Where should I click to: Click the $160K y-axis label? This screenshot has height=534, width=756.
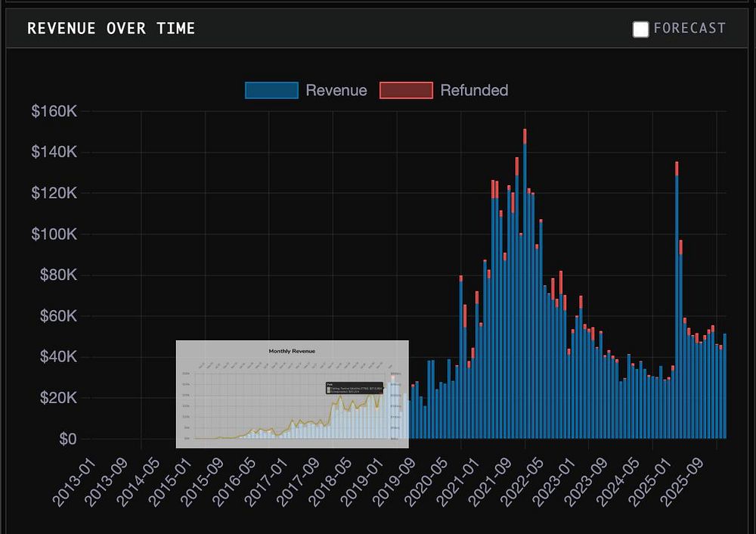click(54, 111)
